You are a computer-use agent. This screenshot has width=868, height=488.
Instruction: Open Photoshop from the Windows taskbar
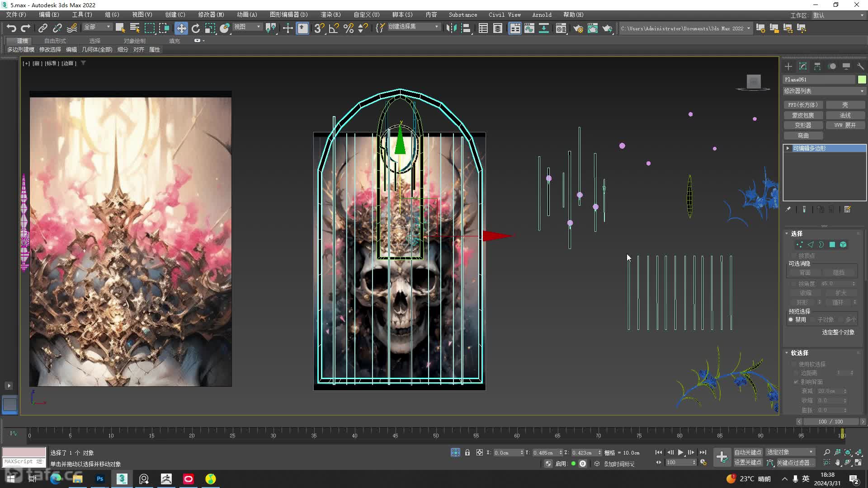100,479
